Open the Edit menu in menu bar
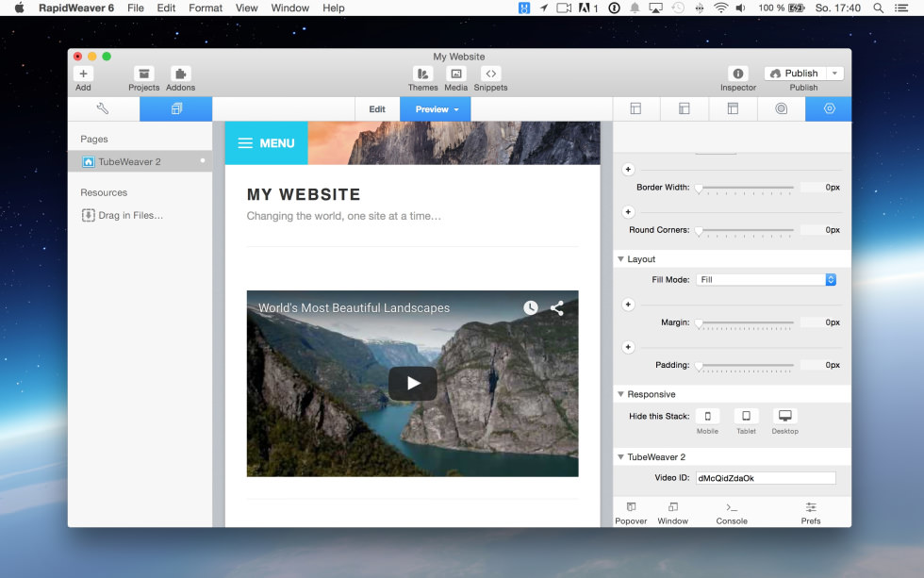The image size is (924, 578). pos(166,8)
